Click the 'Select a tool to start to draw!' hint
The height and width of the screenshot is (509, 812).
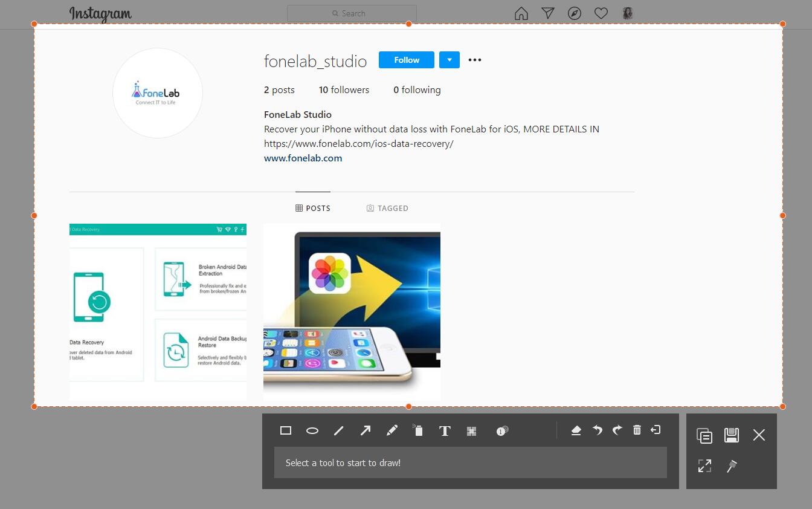[x=343, y=462]
